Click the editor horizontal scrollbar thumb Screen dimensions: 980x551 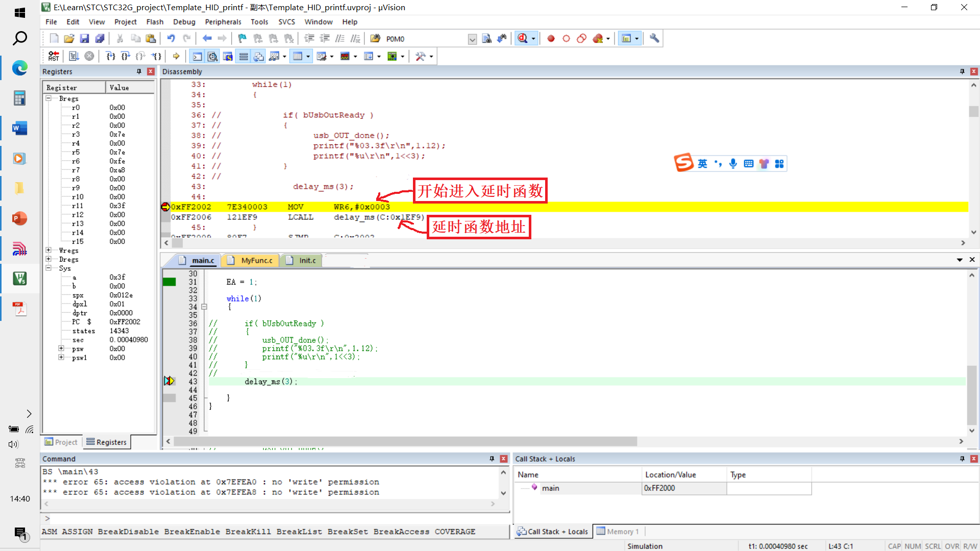coord(405,441)
